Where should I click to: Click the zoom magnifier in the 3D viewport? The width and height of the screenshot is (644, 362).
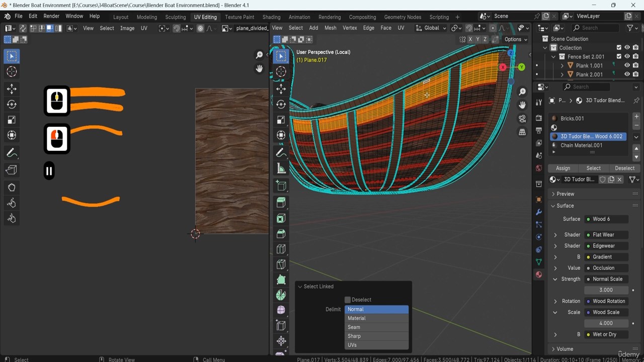coord(522,92)
